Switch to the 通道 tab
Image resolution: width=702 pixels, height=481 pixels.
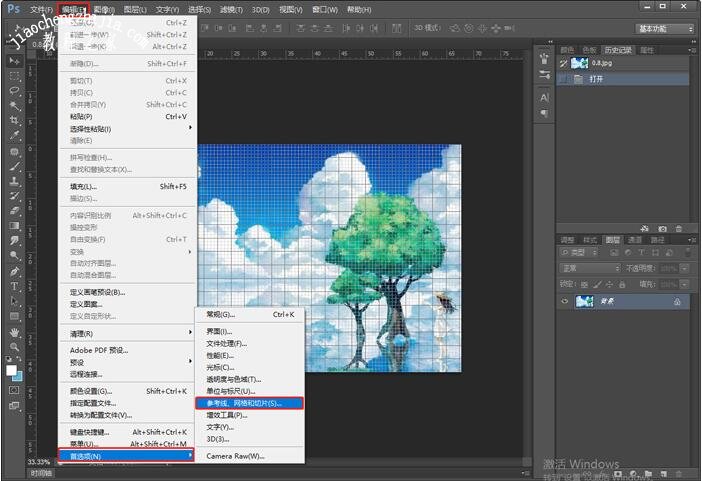coord(635,240)
